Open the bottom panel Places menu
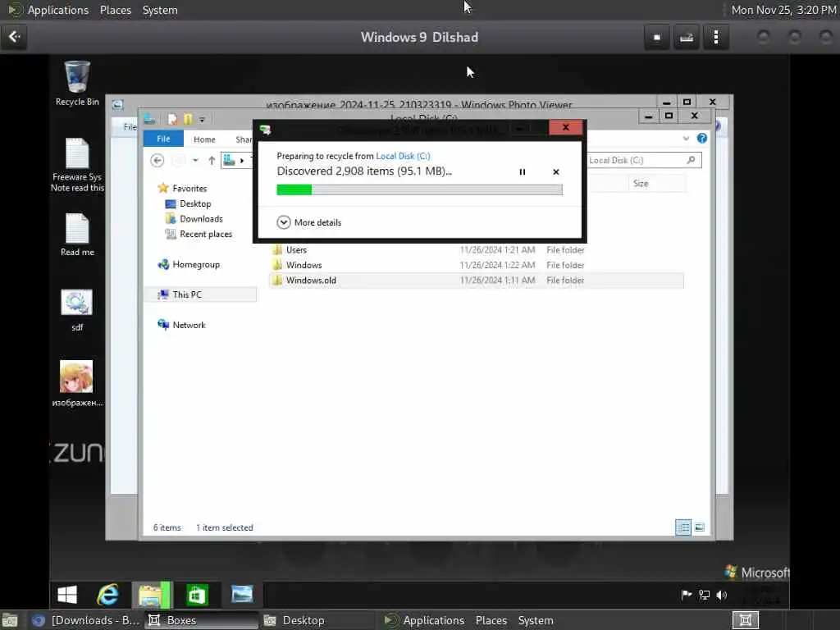The image size is (840, 630). click(491, 620)
